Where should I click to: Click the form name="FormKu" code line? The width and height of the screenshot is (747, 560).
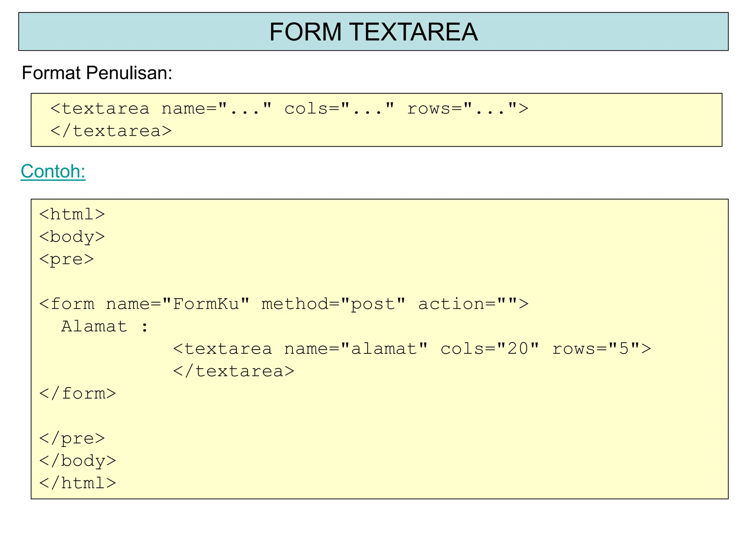coord(144,304)
